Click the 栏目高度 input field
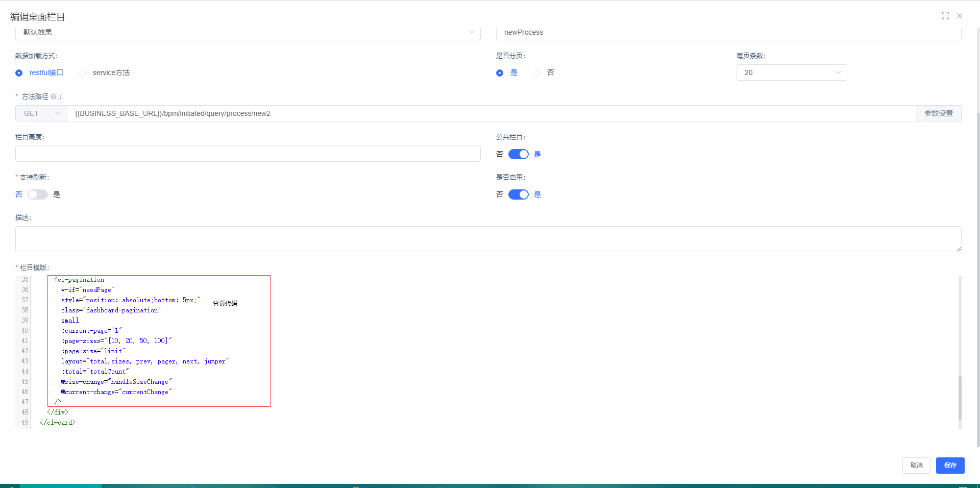980x488 pixels. pos(248,154)
